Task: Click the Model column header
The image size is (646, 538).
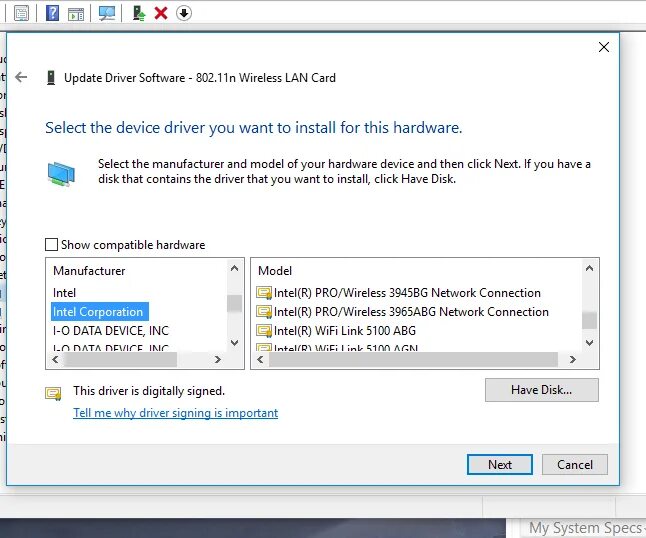Action: coord(275,271)
